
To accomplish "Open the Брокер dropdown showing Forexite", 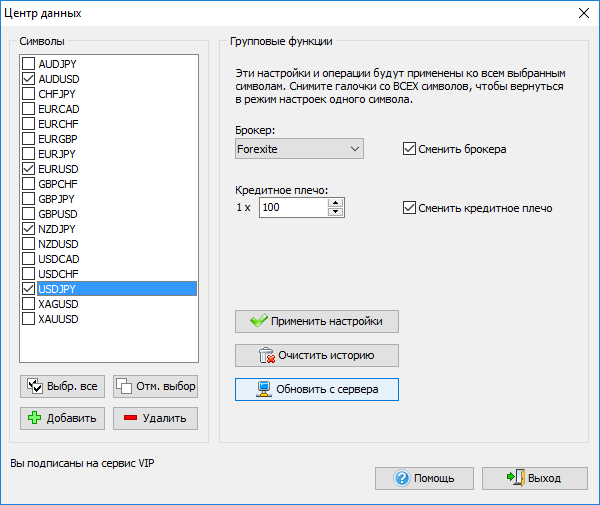I will tap(299, 149).
